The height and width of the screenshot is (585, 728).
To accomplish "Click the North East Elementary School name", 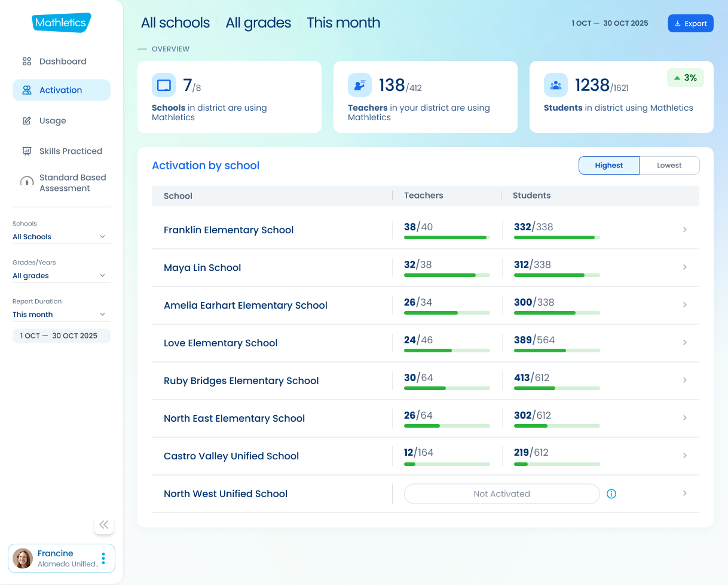I will pos(234,418).
